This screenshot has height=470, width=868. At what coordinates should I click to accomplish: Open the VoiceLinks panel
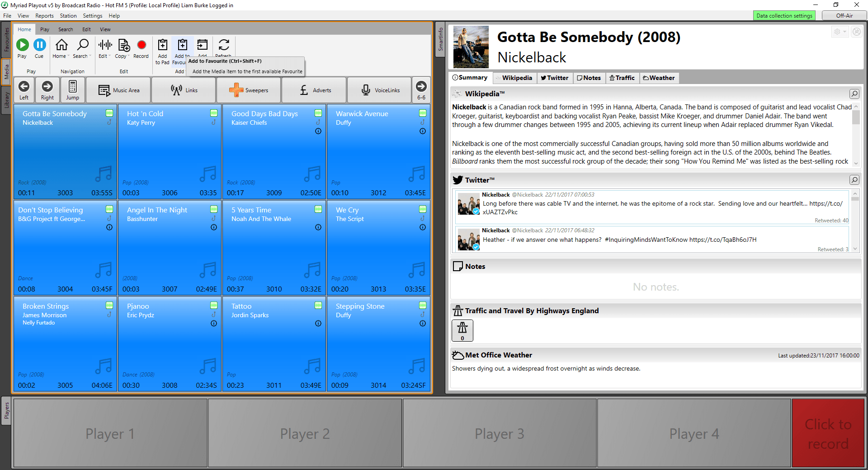[379, 89]
